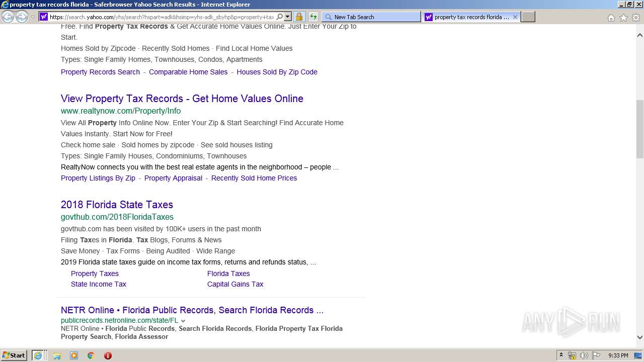Click the Home icon in IE toolbar
Viewport: 644px width, 362px height.
coord(611,18)
